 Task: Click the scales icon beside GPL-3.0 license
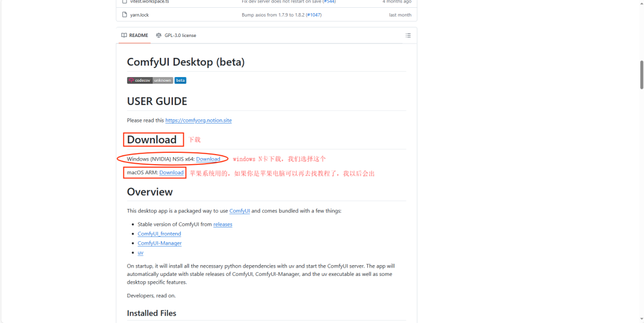click(x=159, y=35)
